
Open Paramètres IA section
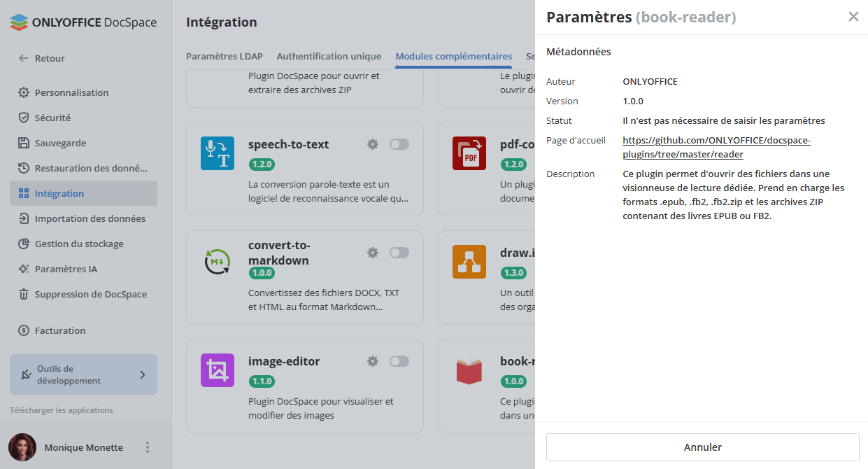83,269
